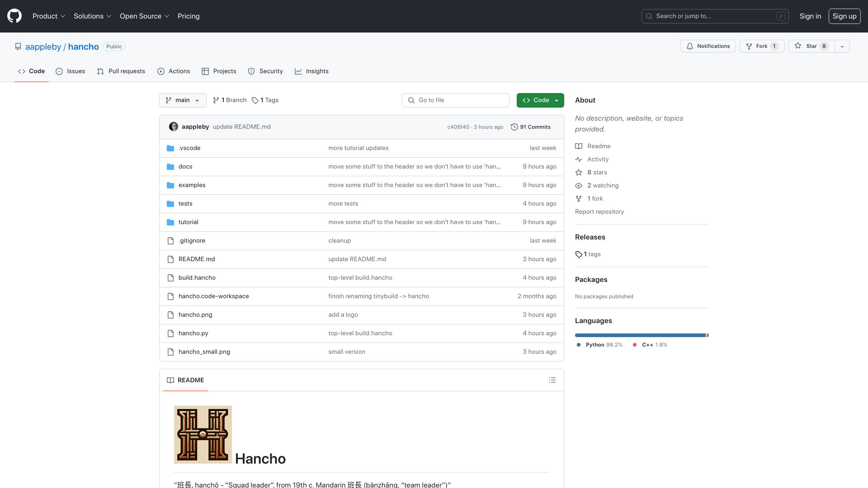This screenshot has height=488, width=868.
Task: Open the Star lists dropdown arrow
Action: (842, 46)
